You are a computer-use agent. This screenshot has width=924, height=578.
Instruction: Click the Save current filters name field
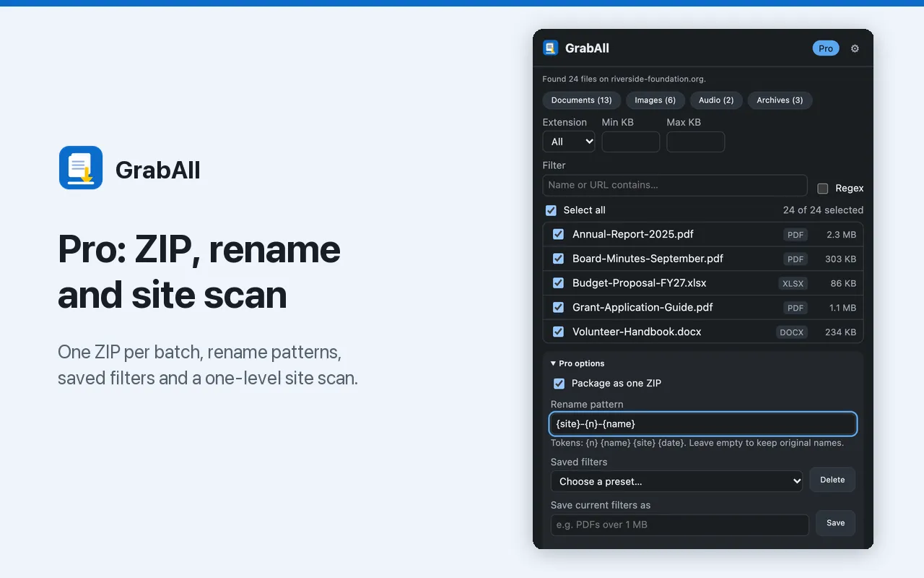pos(679,525)
